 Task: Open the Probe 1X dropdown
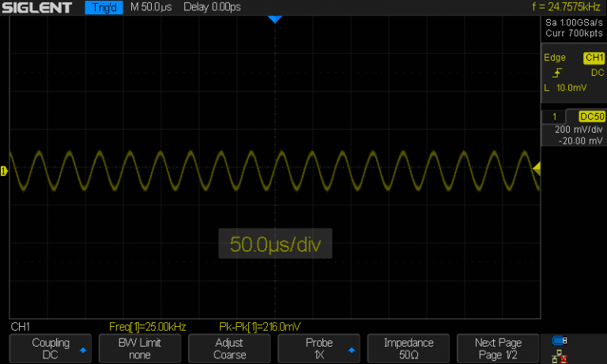click(319, 349)
